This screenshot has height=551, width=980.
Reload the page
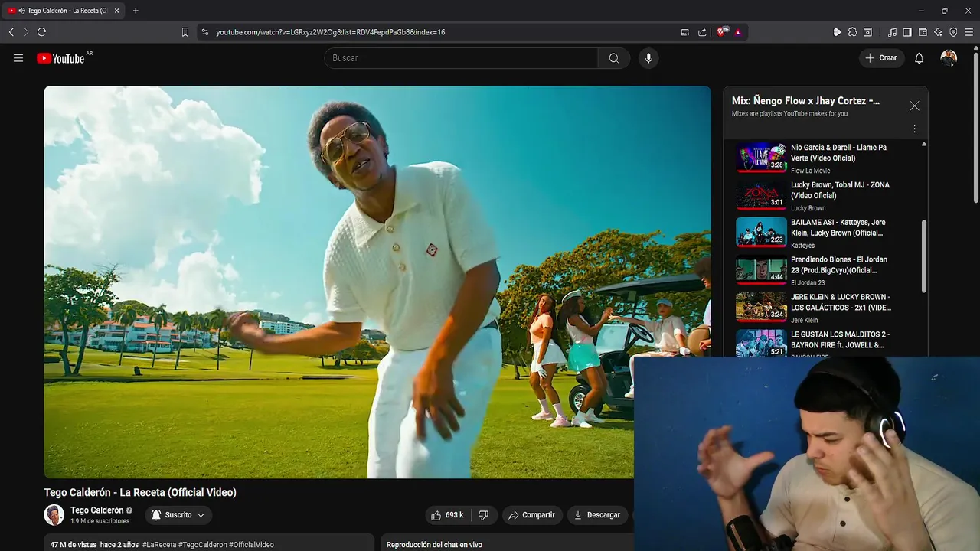pyautogui.click(x=41, y=32)
